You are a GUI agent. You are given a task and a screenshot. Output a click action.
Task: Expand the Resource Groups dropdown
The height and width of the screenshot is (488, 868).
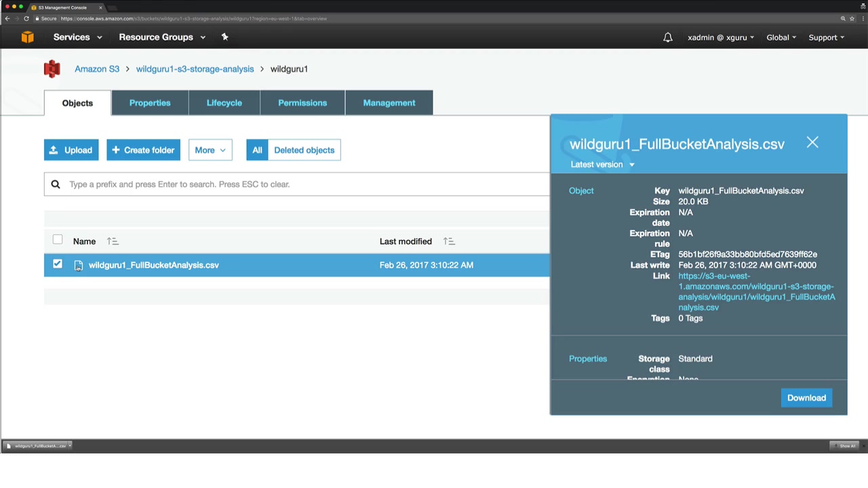(162, 37)
